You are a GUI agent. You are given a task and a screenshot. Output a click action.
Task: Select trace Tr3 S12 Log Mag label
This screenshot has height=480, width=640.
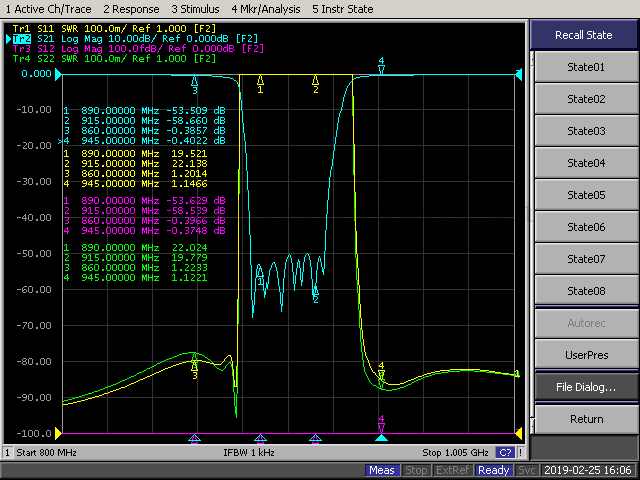point(138,49)
